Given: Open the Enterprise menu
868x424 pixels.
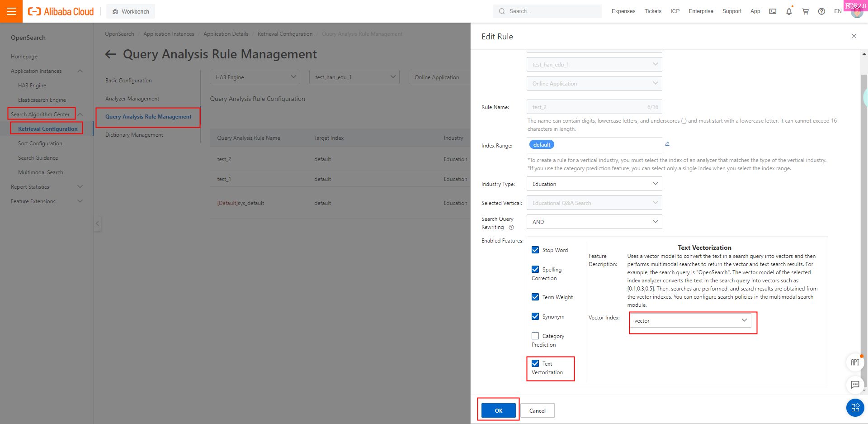Looking at the screenshot, I should 701,11.
